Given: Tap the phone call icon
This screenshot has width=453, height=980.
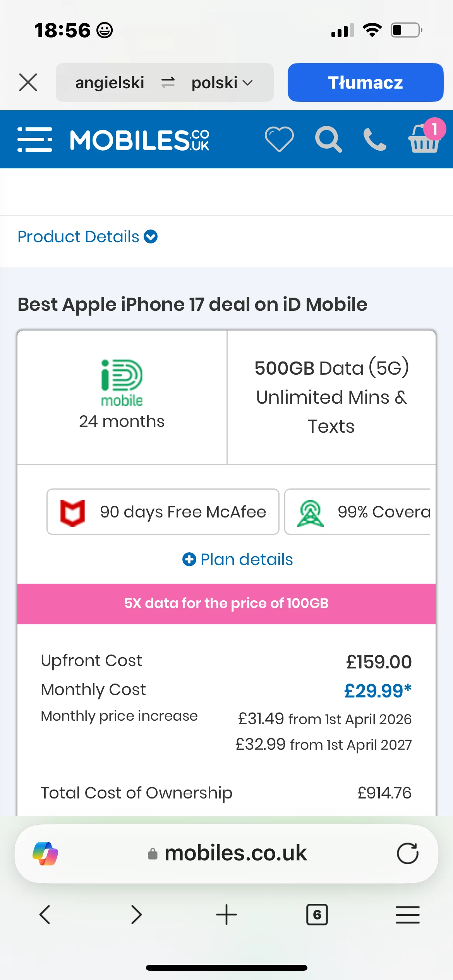Looking at the screenshot, I should pos(375,139).
